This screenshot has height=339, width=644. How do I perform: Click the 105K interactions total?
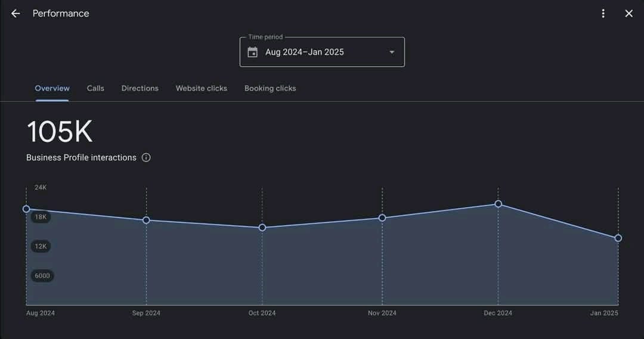point(60,132)
